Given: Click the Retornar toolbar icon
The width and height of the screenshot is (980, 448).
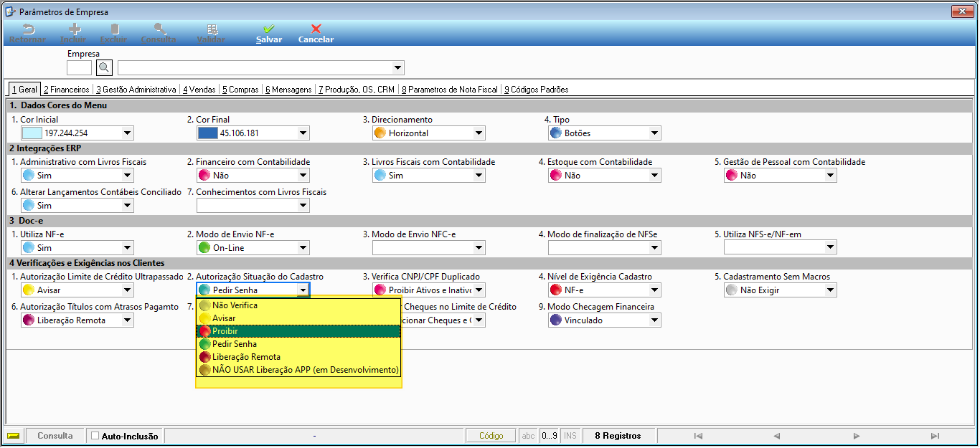Looking at the screenshot, I should (28, 29).
